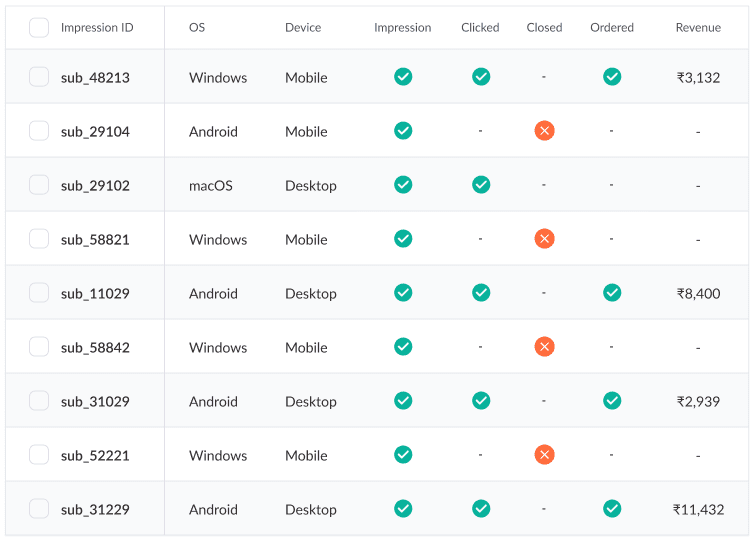The image size is (756, 540).
Task: Sort by the Revenue column header
Action: pos(698,27)
